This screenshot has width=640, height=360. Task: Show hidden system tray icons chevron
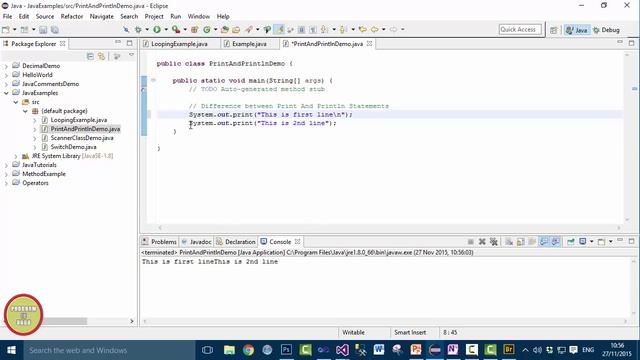coord(525,350)
